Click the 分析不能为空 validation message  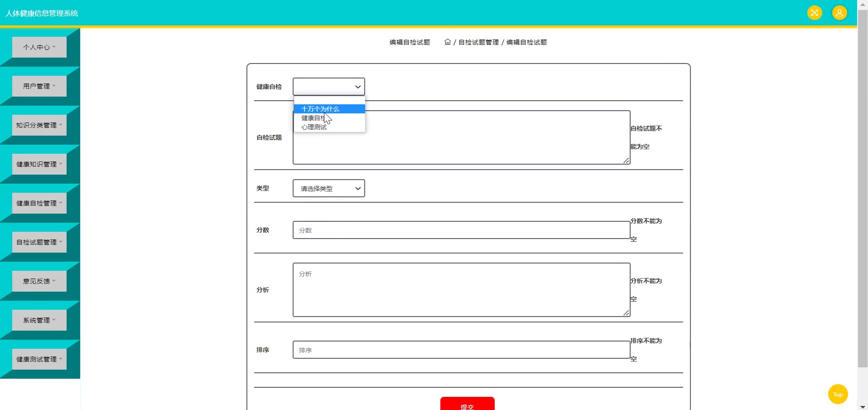coord(646,290)
